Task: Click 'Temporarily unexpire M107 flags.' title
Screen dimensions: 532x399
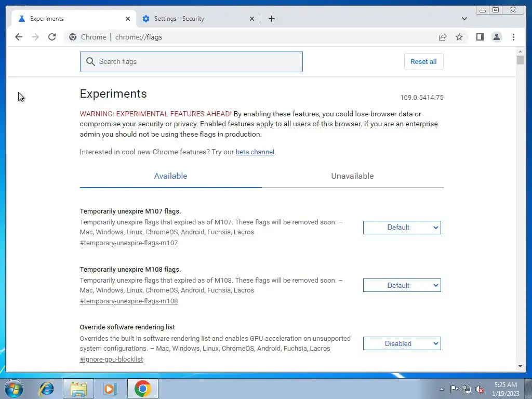Action: [x=130, y=211]
